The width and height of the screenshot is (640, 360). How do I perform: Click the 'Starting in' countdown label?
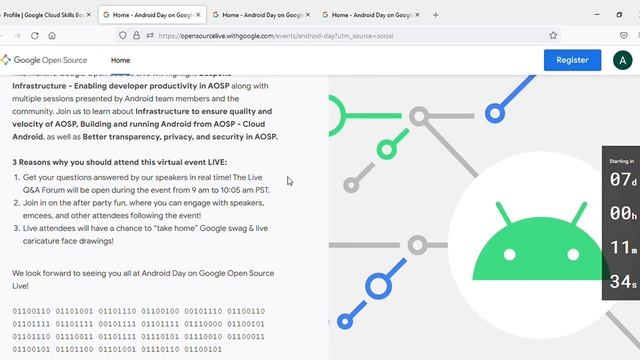[x=622, y=161]
